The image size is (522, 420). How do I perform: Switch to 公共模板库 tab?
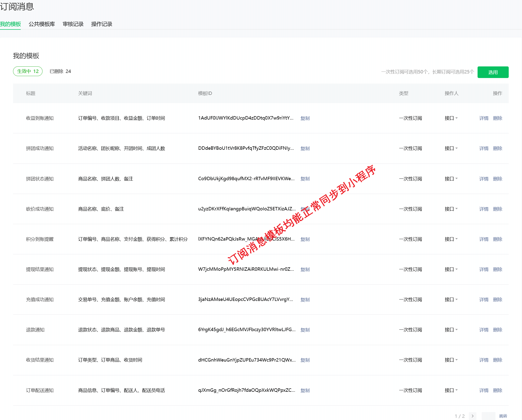(x=42, y=24)
